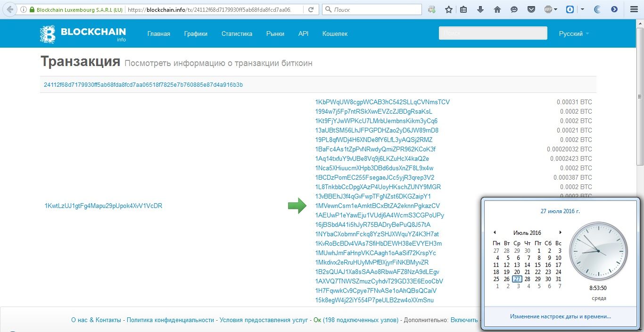This screenshot has height=332, width=644.
Task: Save page with the Pocket icon
Action: point(531,9)
